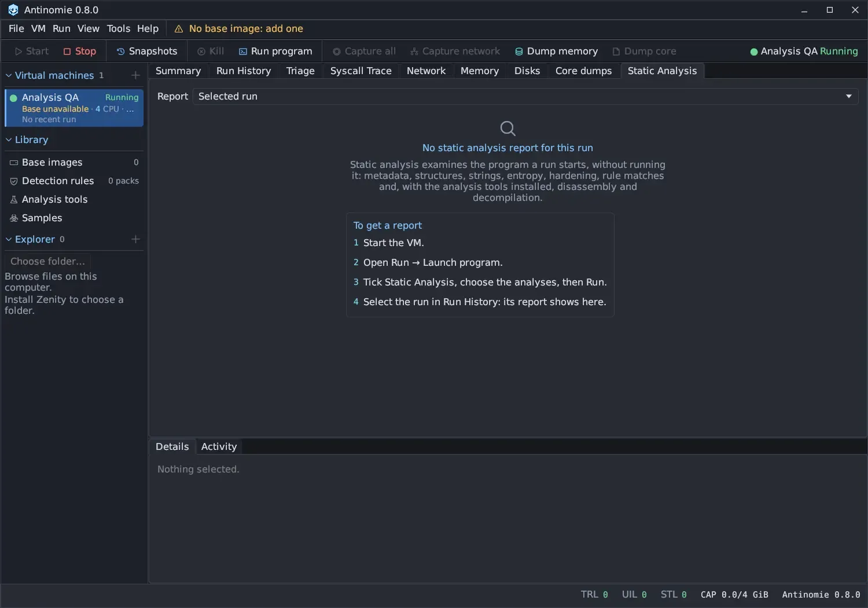Viewport: 868px width, 608px height.
Task: Switch to the Run History tab
Action: 244,71
